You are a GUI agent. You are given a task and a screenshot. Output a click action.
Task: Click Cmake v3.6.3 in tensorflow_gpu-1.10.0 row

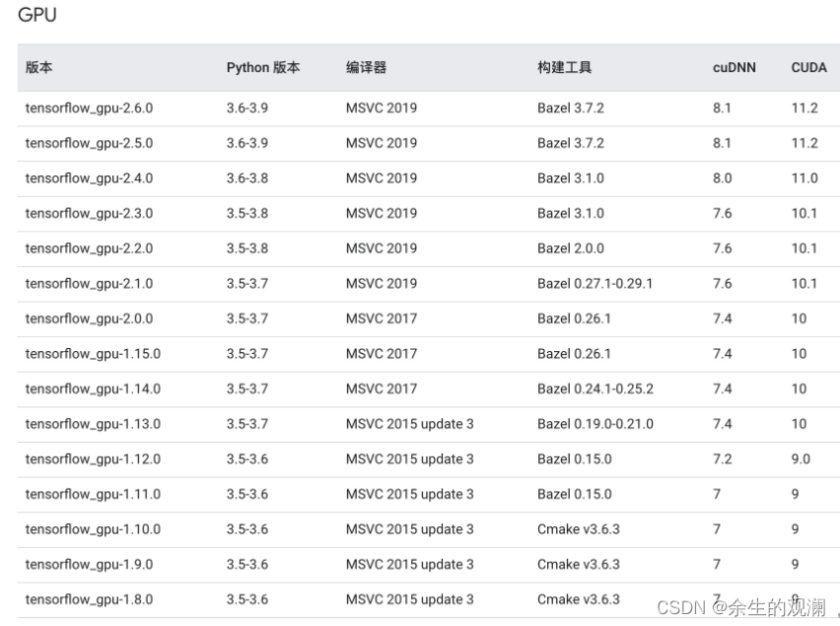point(579,529)
